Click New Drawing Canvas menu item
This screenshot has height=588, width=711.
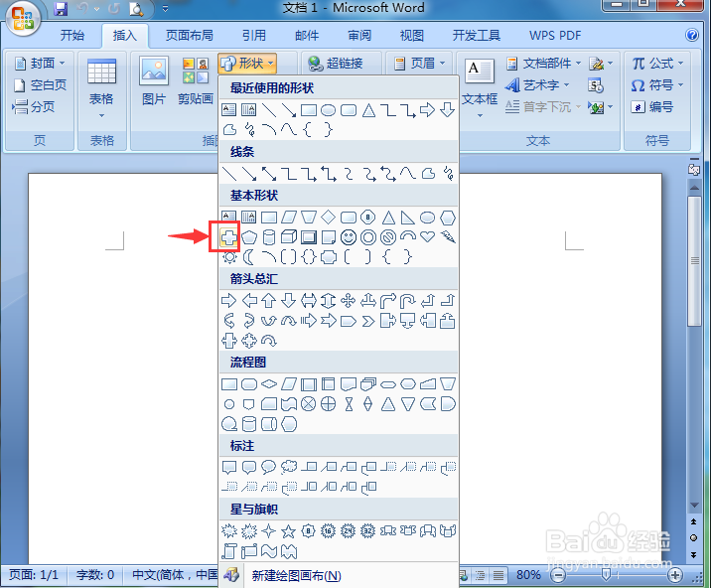(339, 575)
